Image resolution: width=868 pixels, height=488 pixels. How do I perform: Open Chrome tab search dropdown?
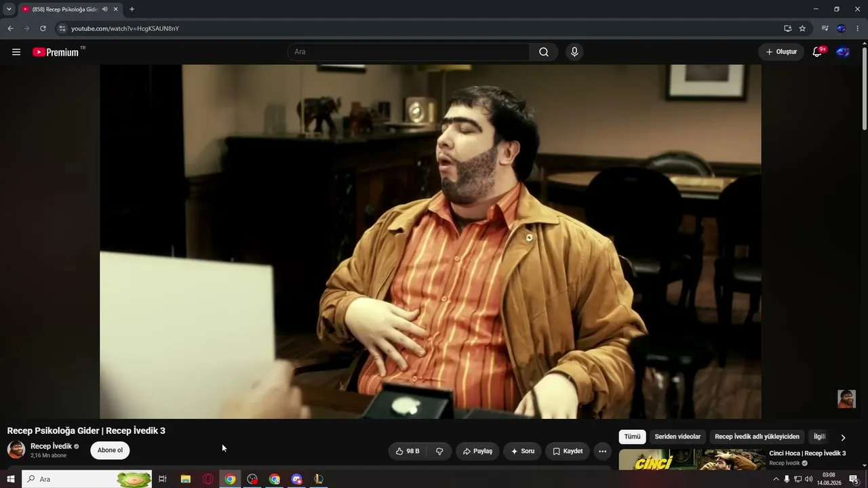tap(9, 9)
